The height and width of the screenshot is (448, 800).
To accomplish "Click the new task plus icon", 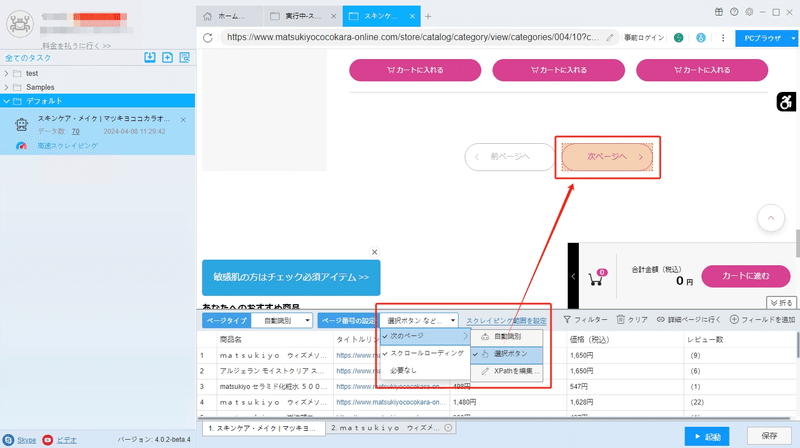I will click(x=167, y=57).
